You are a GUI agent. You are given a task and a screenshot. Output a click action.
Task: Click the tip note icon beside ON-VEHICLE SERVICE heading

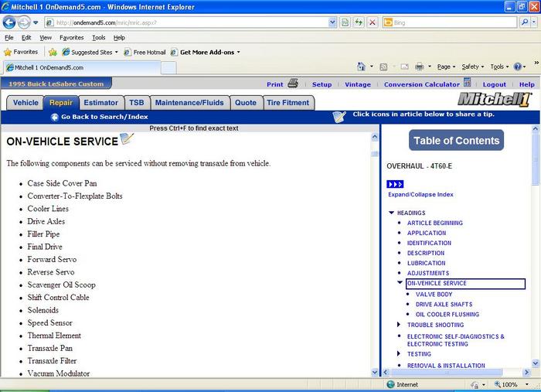click(127, 138)
